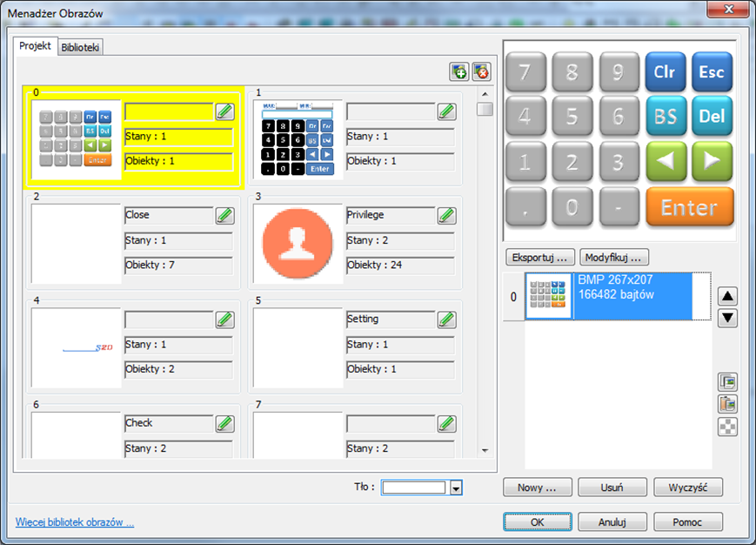Image resolution: width=756 pixels, height=545 pixels.
Task: Click the image list scrollbar thumb
Action: tap(485, 109)
